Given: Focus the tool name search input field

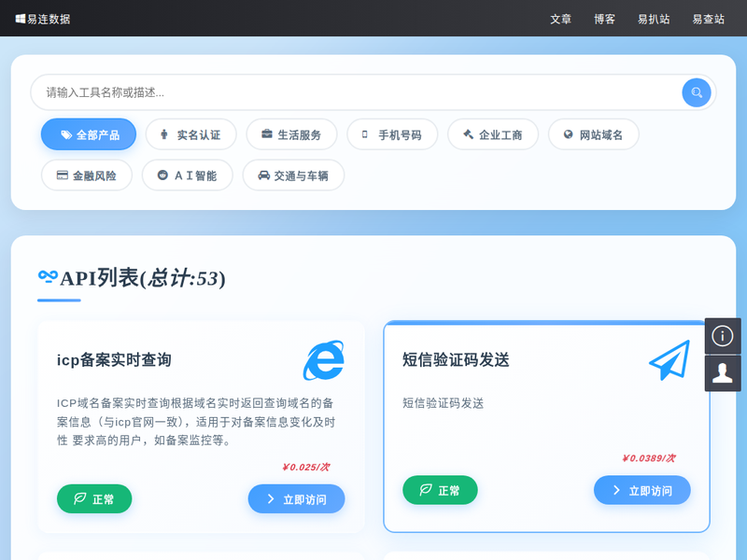Looking at the screenshot, I should coord(355,92).
